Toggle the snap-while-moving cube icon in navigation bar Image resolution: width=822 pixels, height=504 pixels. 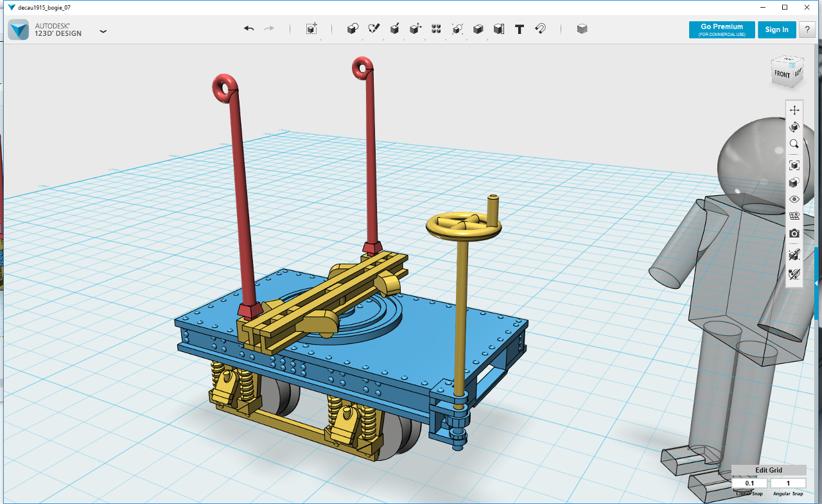click(x=794, y=255)
